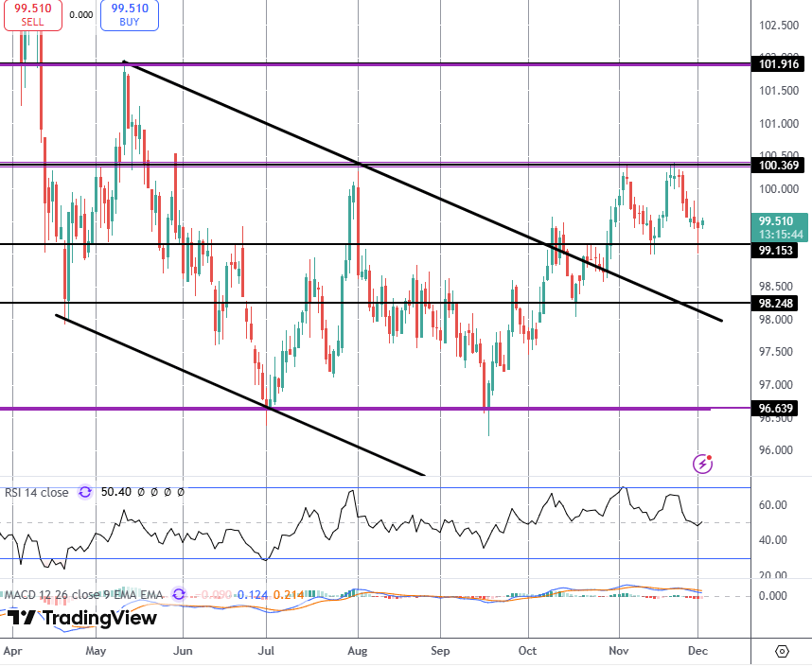812x667 pixels.
Task: Click the Dec label on the time axis
Action: (699, 651)
